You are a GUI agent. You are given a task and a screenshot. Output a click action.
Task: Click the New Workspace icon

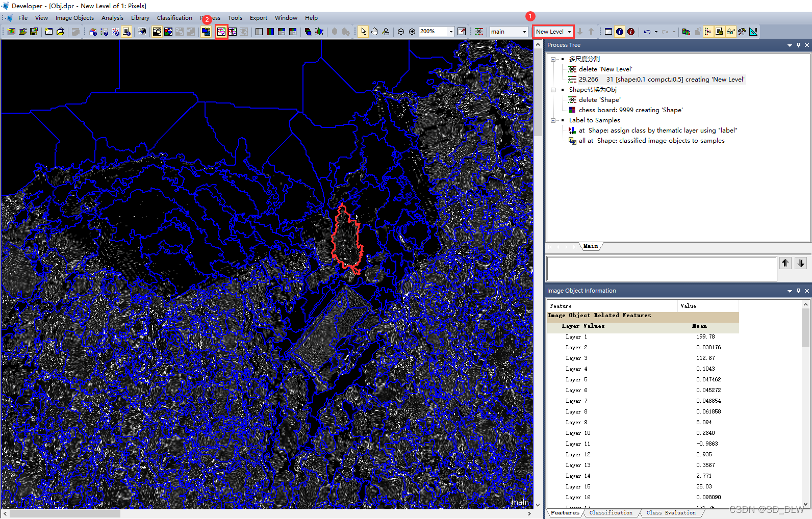pos(49,32)
